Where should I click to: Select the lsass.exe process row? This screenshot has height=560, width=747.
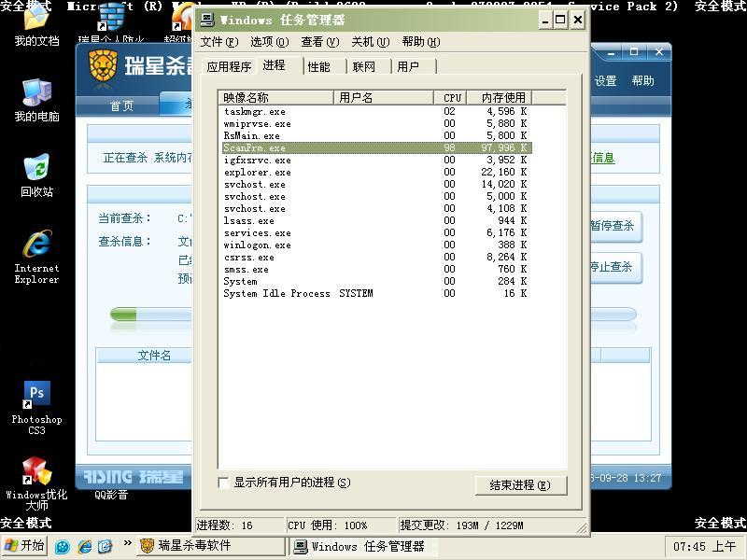pyautogui.click(x=376, y=221)
